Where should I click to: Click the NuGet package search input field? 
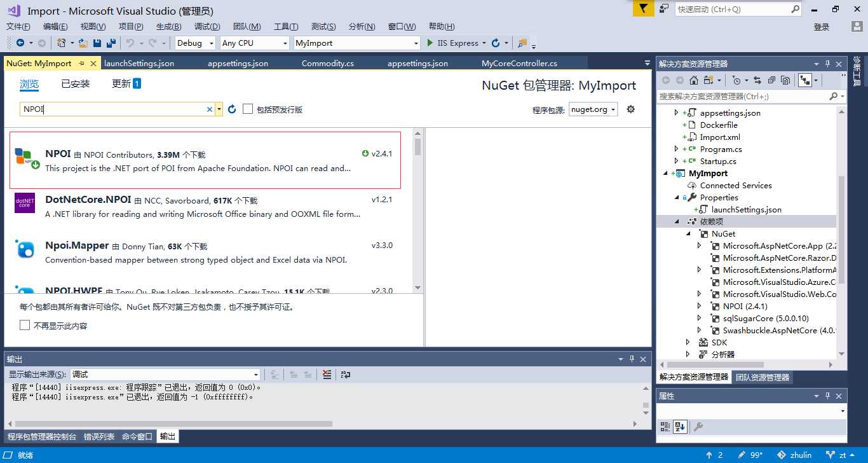(112, 109)
